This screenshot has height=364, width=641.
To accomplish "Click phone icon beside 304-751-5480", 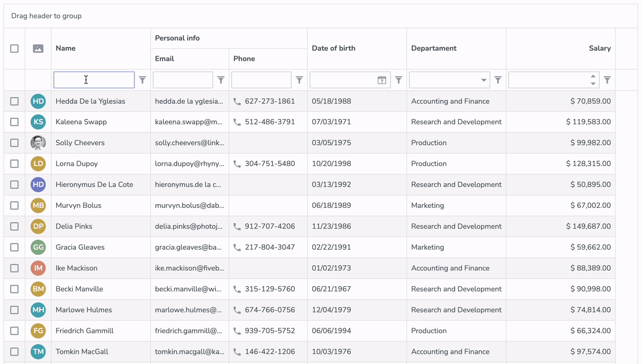I will tap(237, 164).
